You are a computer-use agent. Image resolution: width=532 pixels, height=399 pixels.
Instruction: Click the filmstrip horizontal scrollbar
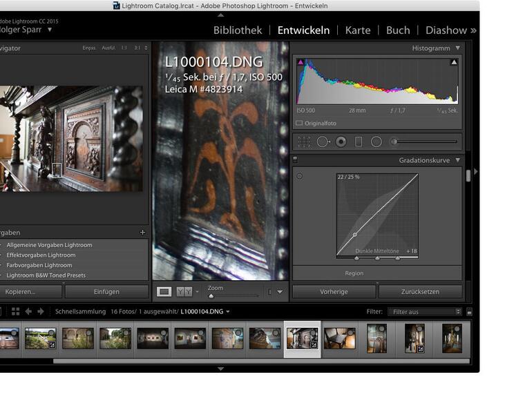261,361
